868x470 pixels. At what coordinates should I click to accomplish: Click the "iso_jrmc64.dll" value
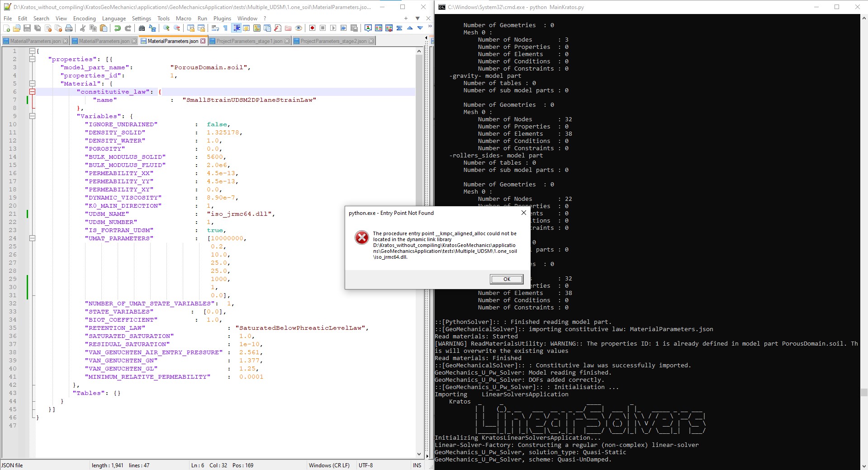pyautogui.click(x=239, y=214)
